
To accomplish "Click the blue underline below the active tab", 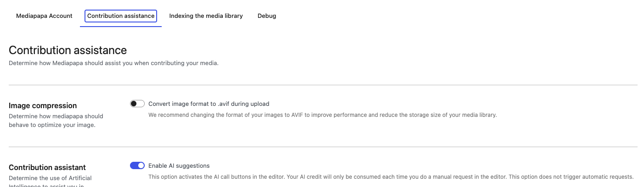I will [121, 27].
